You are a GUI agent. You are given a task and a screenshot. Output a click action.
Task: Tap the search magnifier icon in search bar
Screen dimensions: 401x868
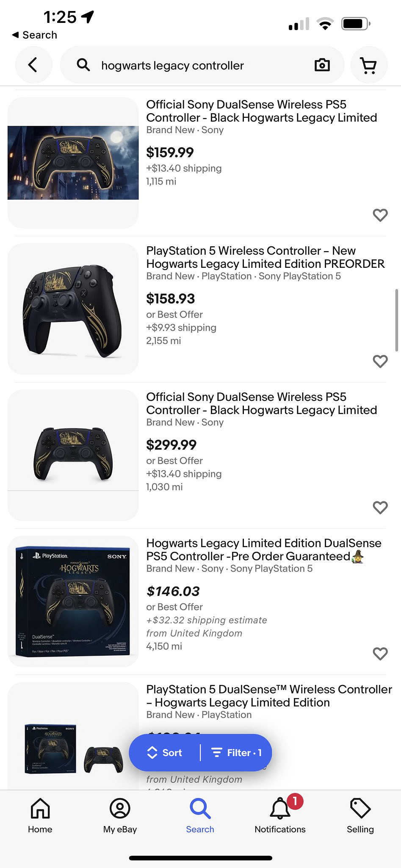point(83,65)
